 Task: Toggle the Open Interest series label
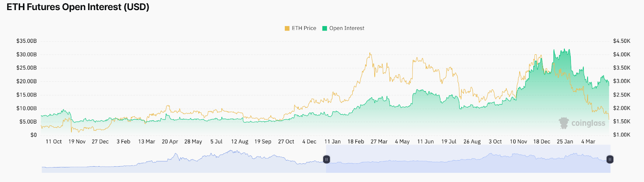(x=347, y=28)
